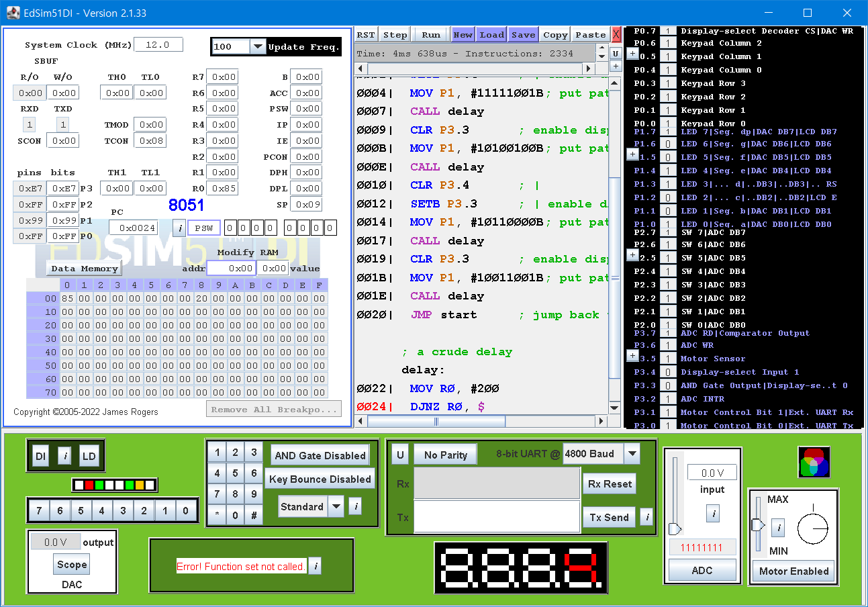
Task: Toggle switch 0 in switch bank
Action: 186,511
